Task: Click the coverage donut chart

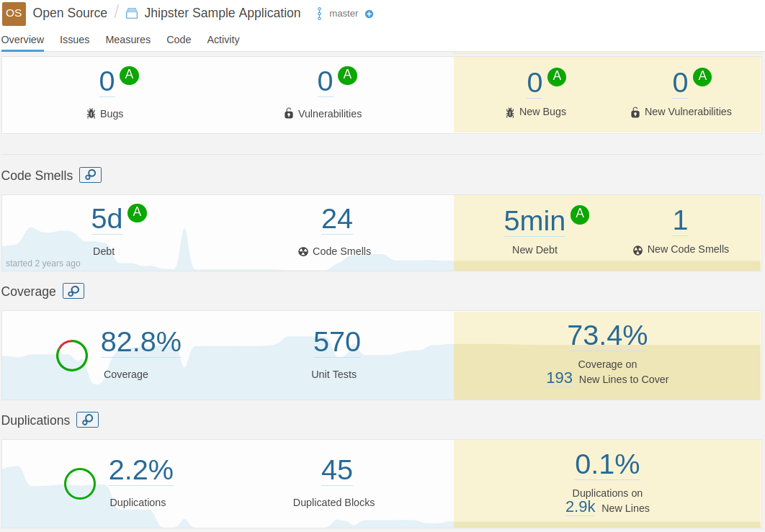Action: (72, 356)
